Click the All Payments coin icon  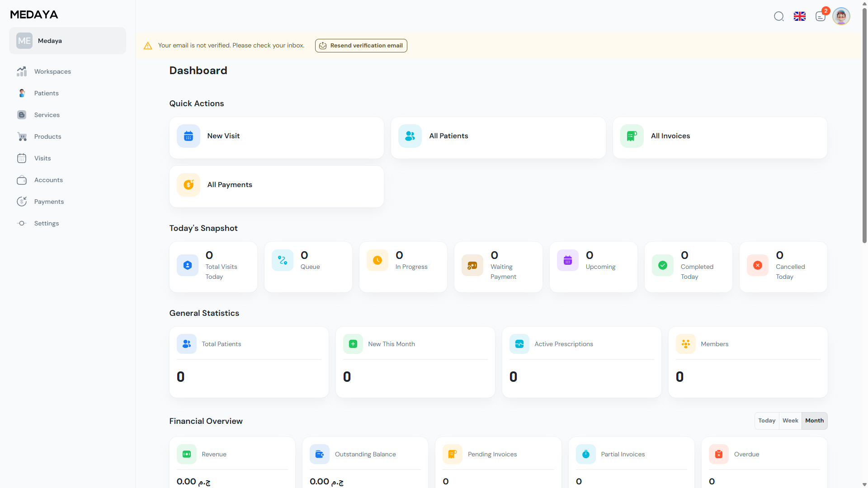[x=189, y=185]
